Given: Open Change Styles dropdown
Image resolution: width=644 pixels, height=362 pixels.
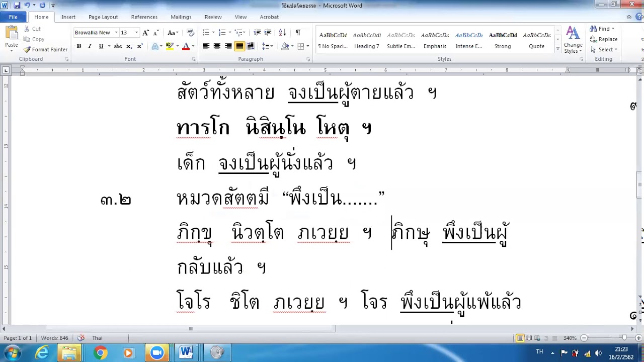Looking at the screenshot, I should point(573,40).
